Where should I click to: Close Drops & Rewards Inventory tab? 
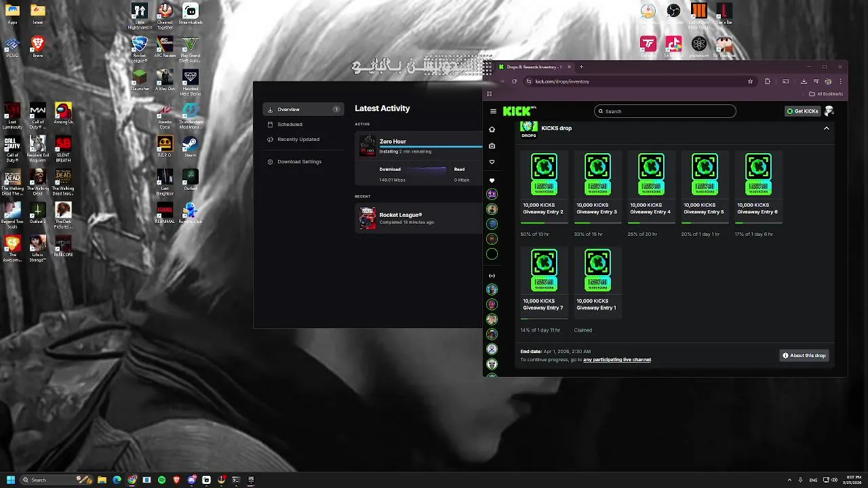(569, 67)
